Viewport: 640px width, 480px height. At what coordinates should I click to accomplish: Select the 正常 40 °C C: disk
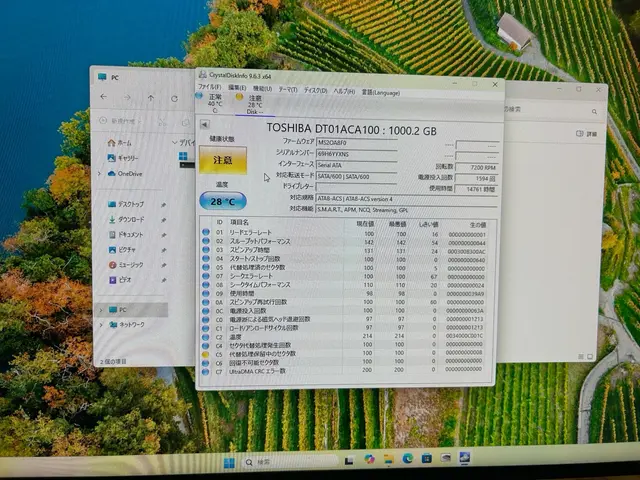(x=215, y=103)
